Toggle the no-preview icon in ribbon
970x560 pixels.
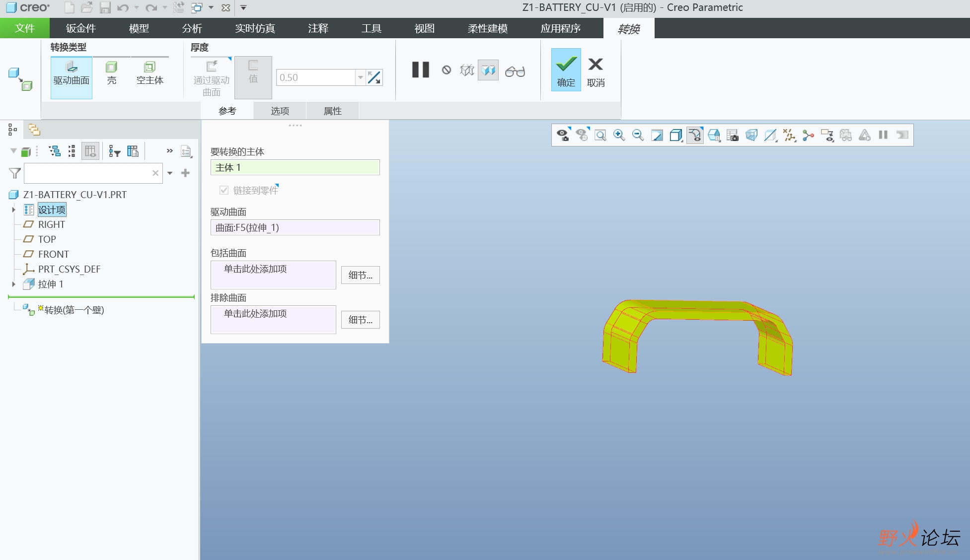point(447,70)
